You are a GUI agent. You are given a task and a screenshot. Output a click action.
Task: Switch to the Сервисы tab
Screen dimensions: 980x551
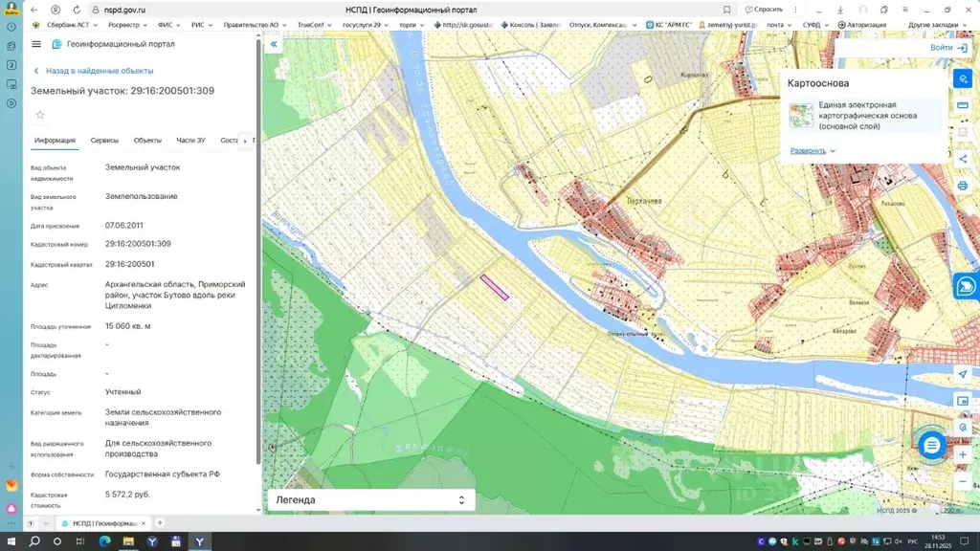click(104, 141)
